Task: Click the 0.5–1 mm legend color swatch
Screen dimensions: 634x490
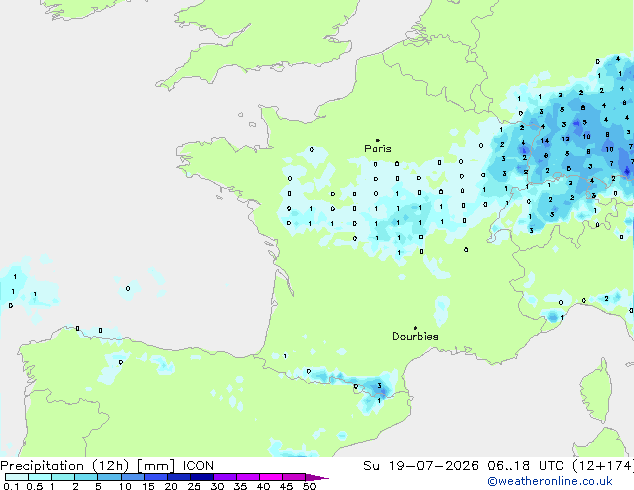Action: point(40,477)
